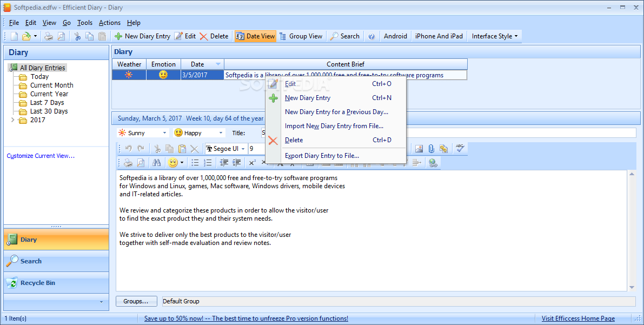This screenshot has height=325, width=644.
Task: Click the Default Group field
Action: 399,301
